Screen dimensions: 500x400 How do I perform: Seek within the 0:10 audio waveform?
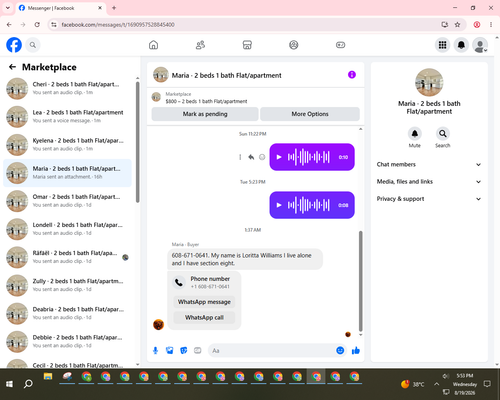(x=309, y=157)
